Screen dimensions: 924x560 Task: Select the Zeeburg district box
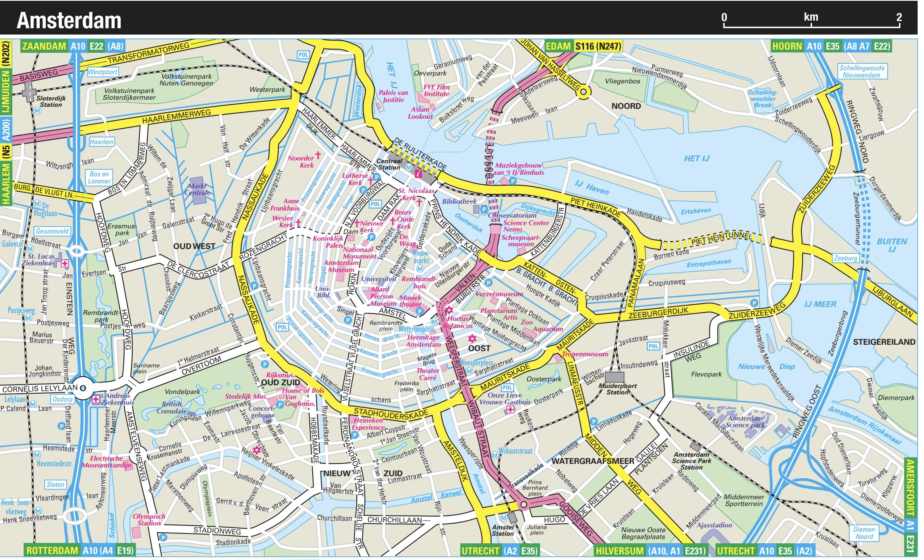(845, 258)
